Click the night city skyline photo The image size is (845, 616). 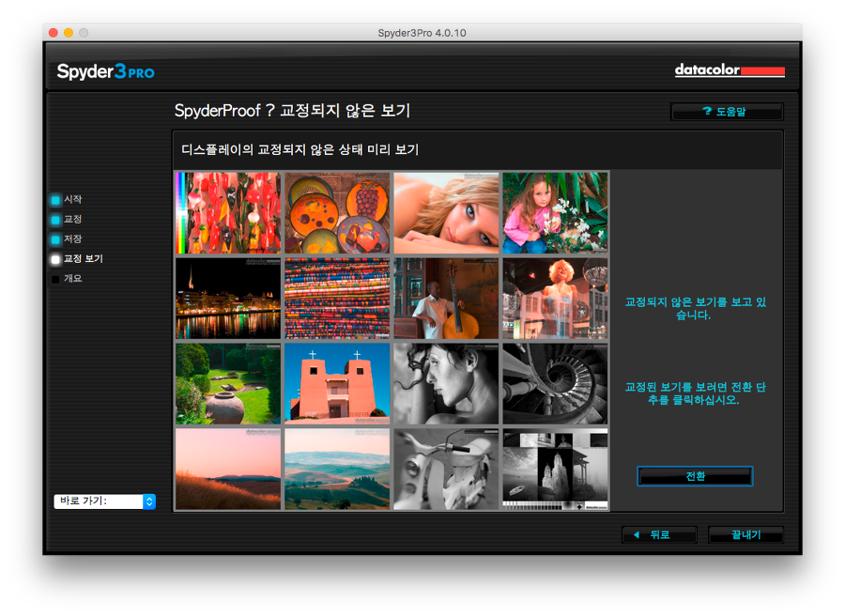click(x=228, y=299)
